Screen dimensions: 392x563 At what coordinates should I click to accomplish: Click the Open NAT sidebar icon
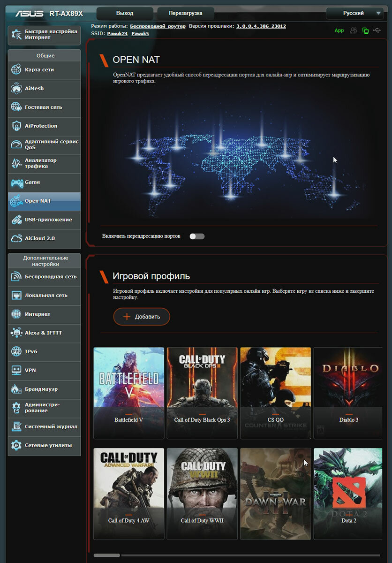[16, 201]
